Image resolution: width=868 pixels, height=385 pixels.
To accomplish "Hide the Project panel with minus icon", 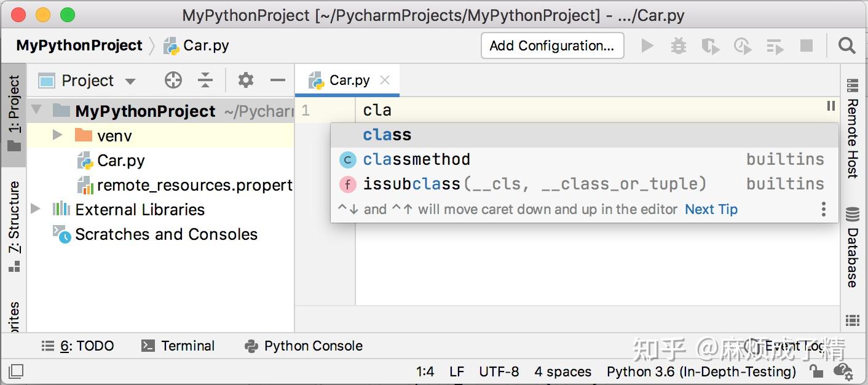I will [278, 80].
